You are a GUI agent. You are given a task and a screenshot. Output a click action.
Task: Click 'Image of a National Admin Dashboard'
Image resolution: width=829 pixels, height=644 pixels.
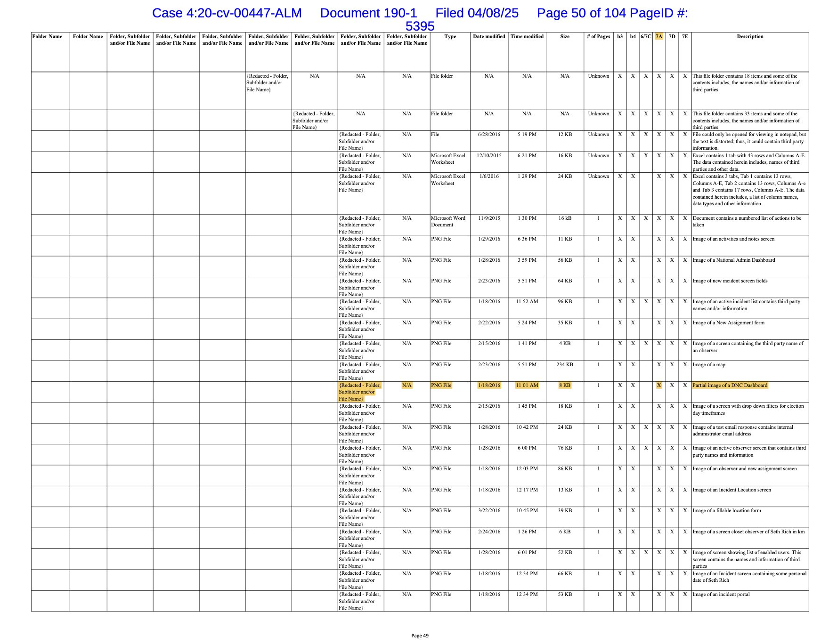[733, 260]
